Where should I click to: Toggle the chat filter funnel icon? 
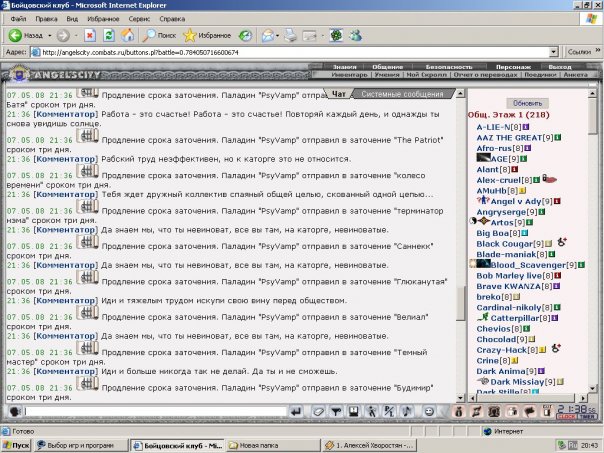(336, 411)
